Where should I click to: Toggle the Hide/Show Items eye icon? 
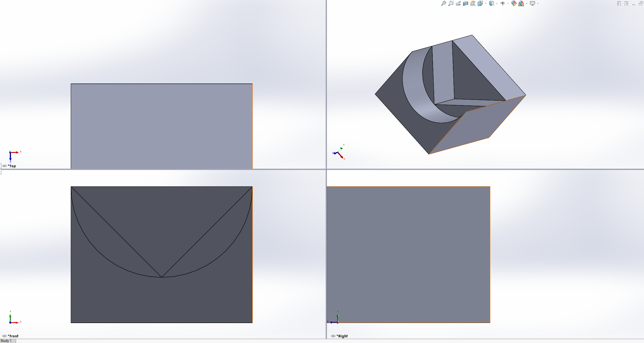point(503,3)
